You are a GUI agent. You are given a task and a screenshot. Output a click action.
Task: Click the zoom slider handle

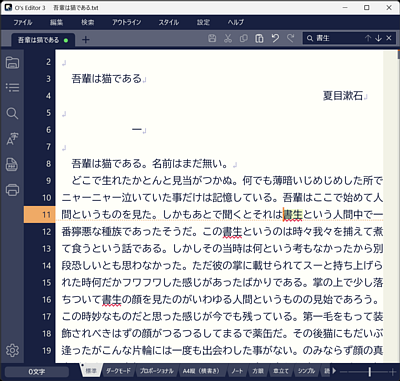[x=369, y=371]
